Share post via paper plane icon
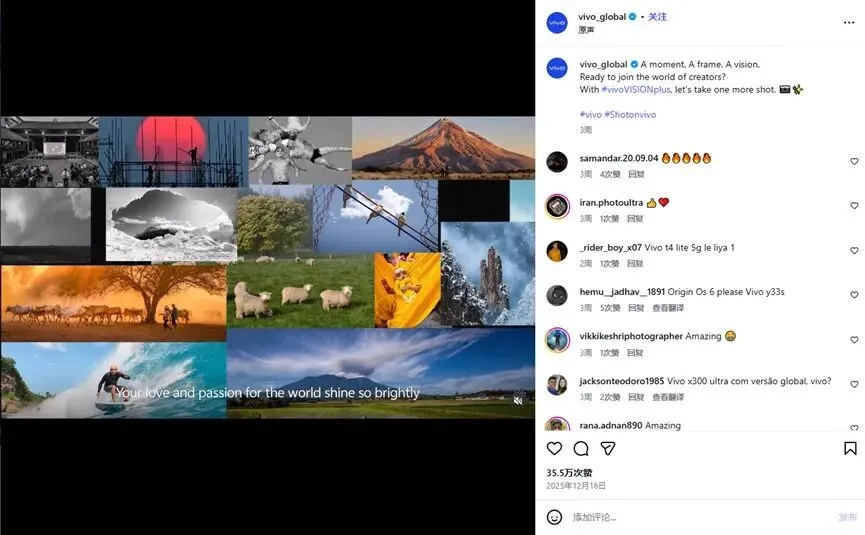 (607, 448)
